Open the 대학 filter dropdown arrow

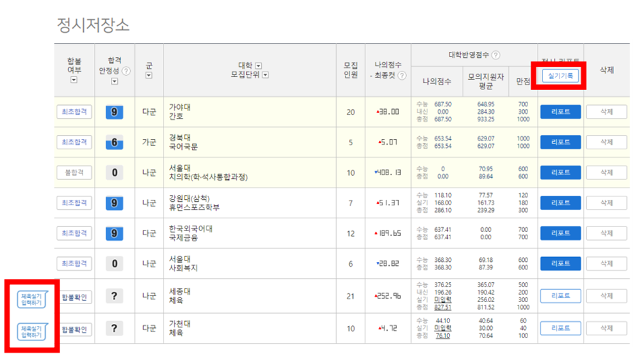pos(258,65)
